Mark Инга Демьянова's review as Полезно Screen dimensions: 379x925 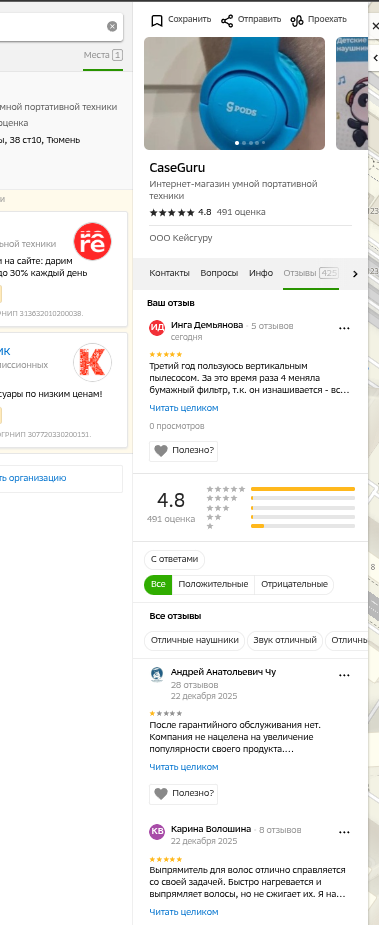click(183, 451)
